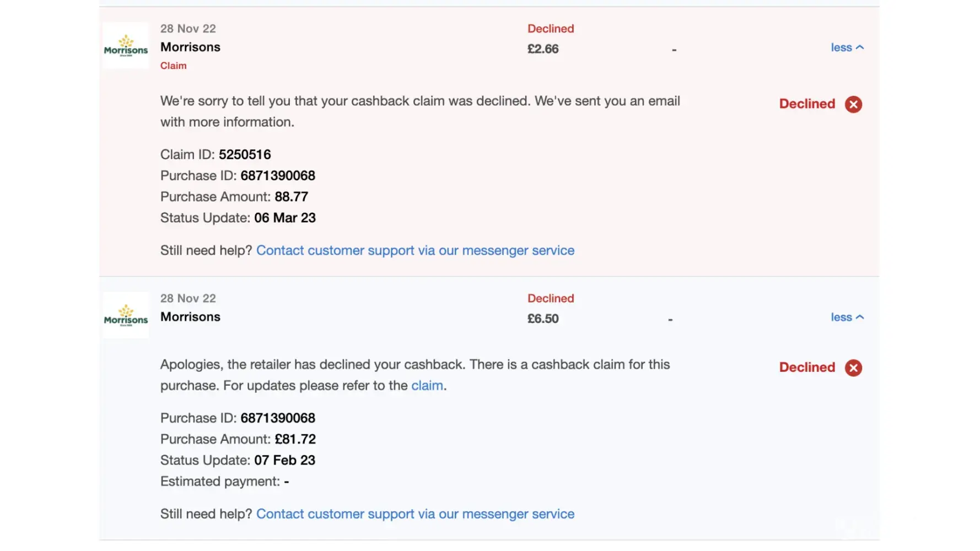Select the Morrisons title above the red Claim label
Image resolution: width=980 pixels, height=551 pixels.
pyautogui.click(x=190, y=47)
